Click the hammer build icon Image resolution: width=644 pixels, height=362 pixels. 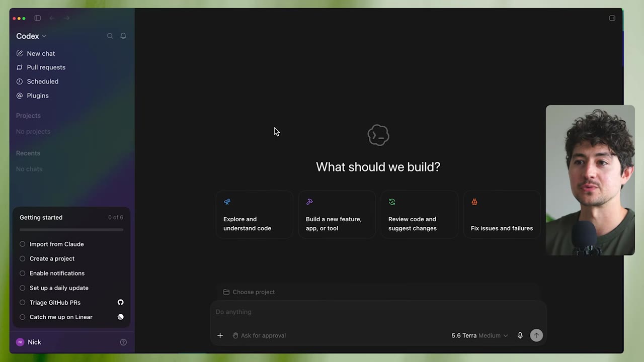(309, 202)
